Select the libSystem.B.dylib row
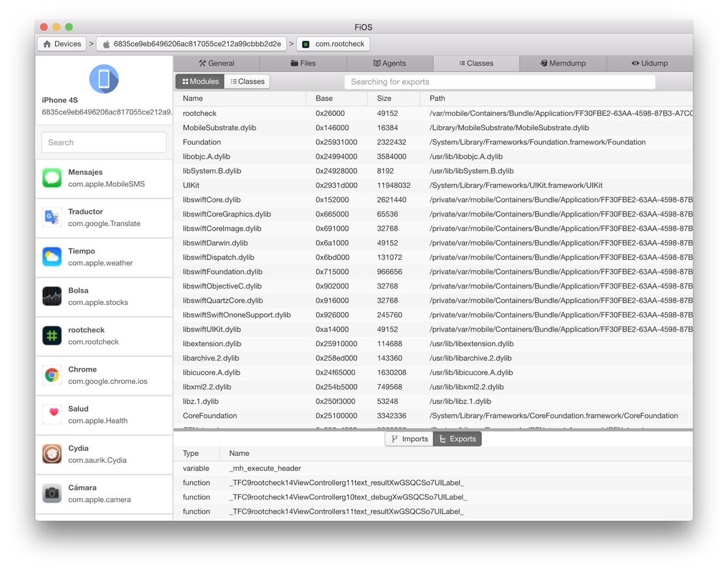 tap(433, 171)
